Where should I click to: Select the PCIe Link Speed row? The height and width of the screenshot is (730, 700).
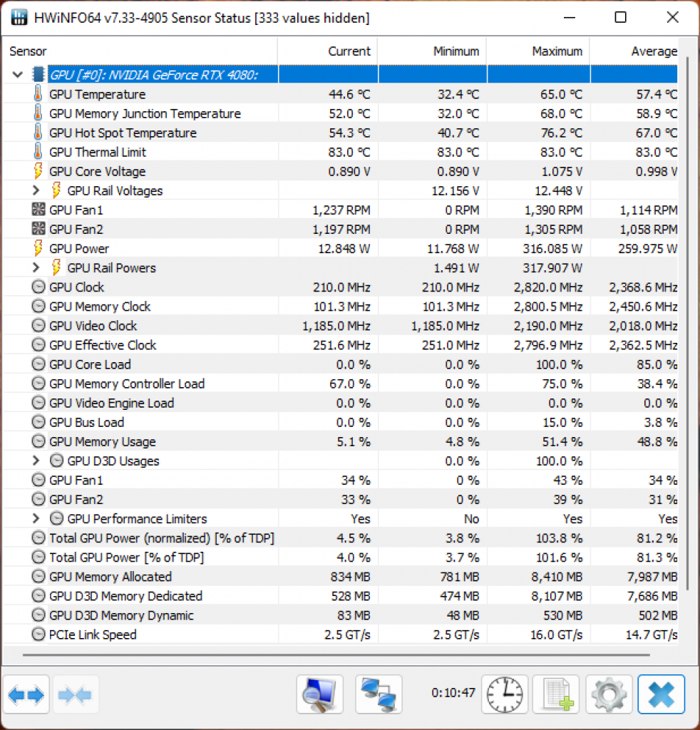(x=340, y=634)
